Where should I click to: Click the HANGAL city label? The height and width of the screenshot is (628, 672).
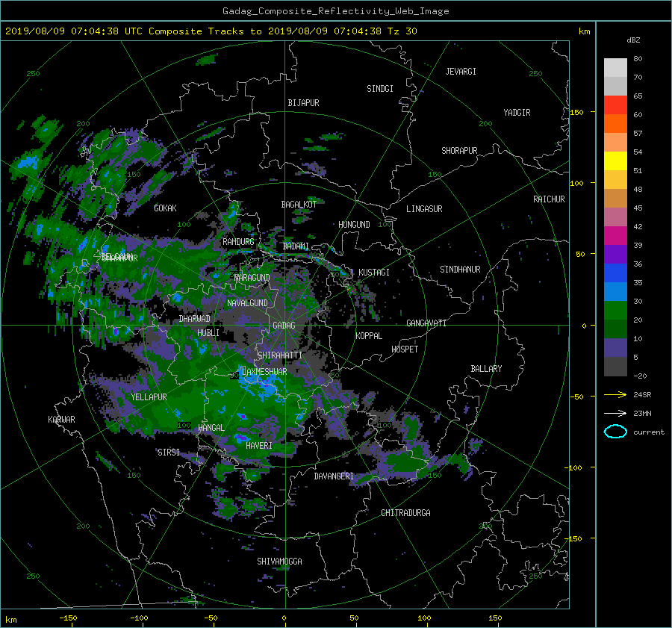tap(211, 428)
